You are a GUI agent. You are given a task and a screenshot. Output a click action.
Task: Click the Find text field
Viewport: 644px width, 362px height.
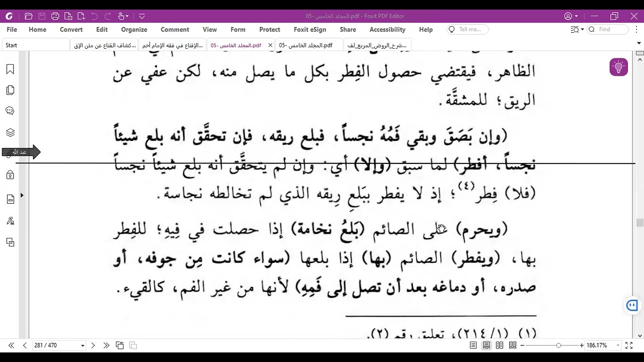coord(608,30)
